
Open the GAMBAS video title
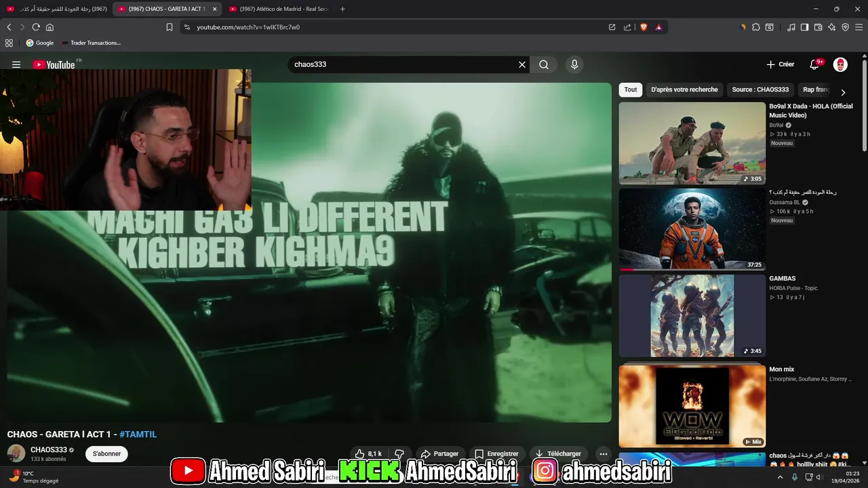[782, 279]
